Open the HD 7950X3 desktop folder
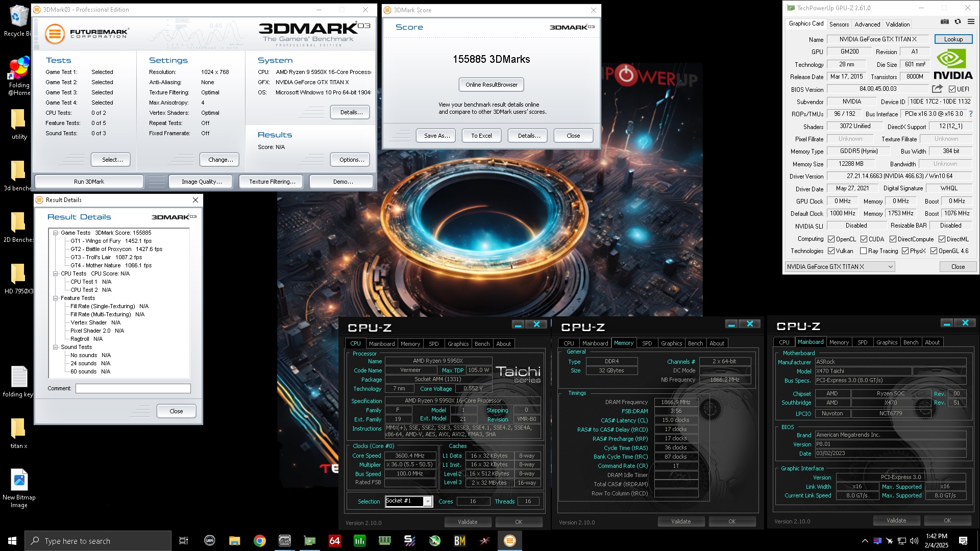The width and height of the screenshot is (980, 551). pyautogui.click(x=17, y=279)
